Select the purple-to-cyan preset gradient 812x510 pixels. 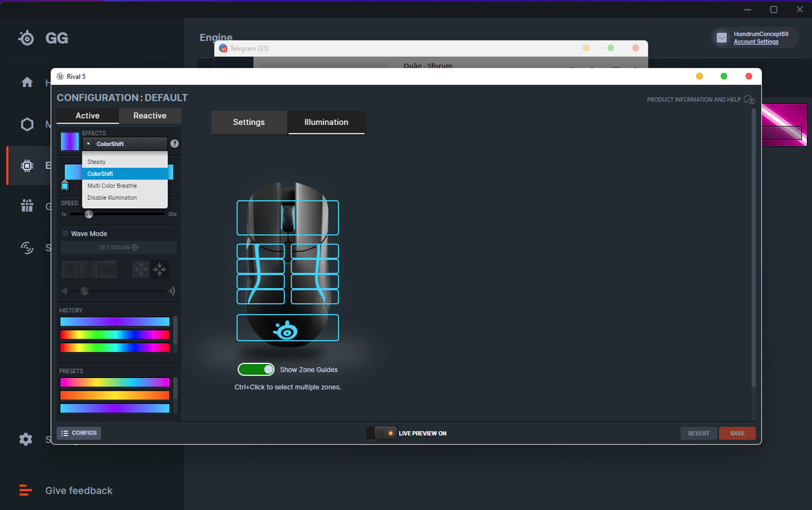115,409
